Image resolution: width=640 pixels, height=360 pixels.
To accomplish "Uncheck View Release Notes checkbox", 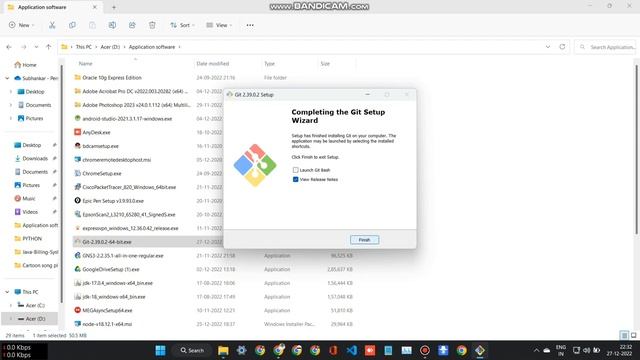I will coord(295,179).
